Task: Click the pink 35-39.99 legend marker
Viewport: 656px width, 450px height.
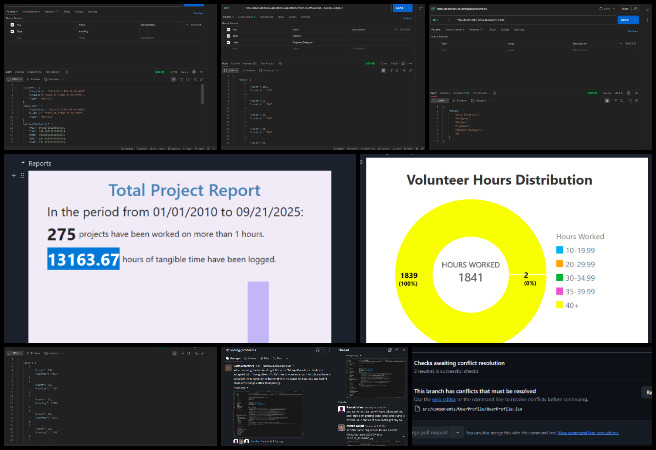Action: 560,290
